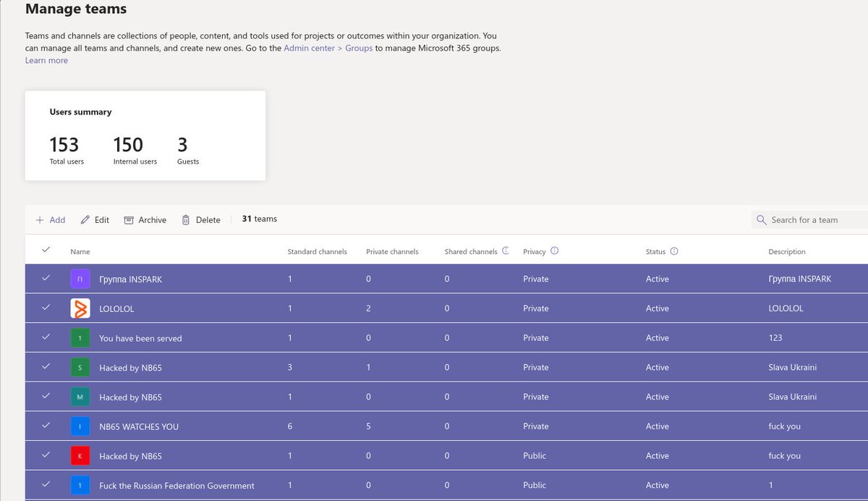Viewport: 868px width, 501px height.
Task: Sort by the Privacy column header
Action: click(535, 252)
